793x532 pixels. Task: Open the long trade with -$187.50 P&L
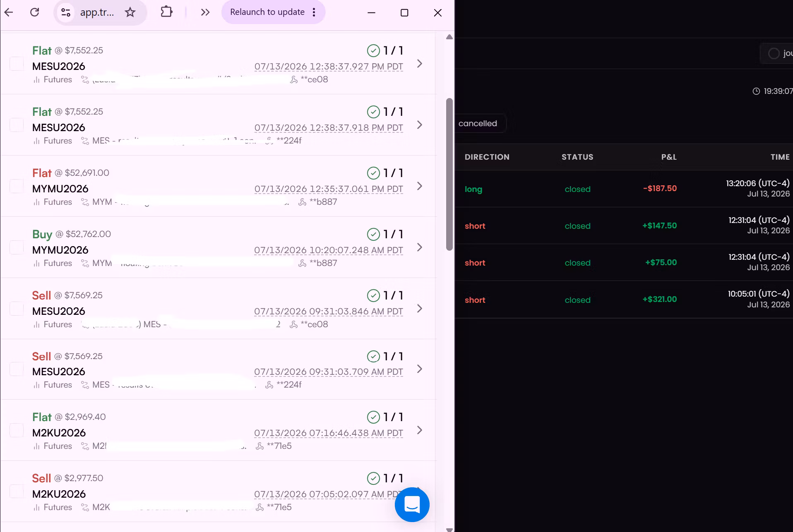624,189
